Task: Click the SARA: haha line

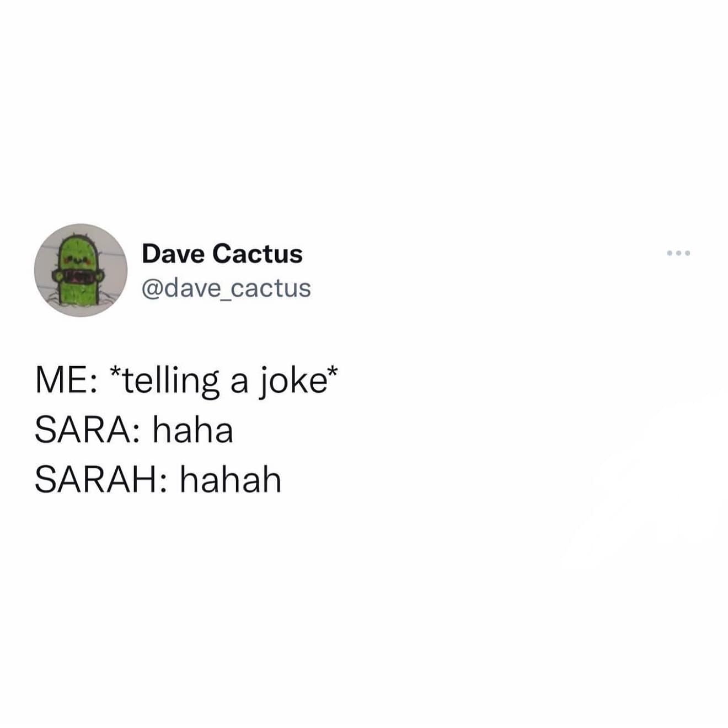Action: click(x=134, y=430)
